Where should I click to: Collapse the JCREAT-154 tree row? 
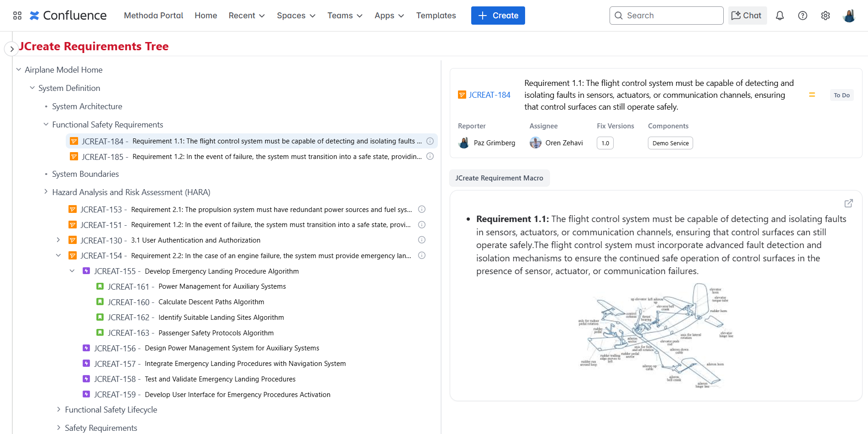pos(58,255)
